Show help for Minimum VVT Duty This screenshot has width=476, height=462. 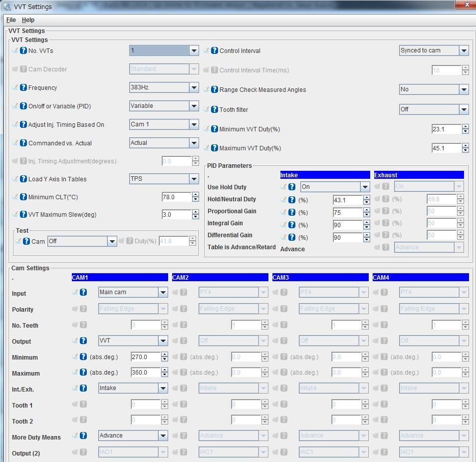click(x=215, y=129)
